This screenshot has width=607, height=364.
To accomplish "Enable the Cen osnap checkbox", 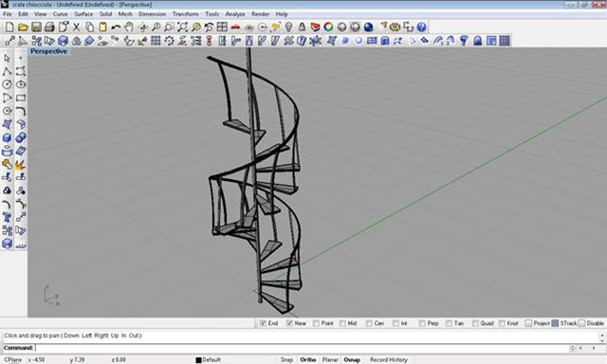I will [x=369, y=323].
